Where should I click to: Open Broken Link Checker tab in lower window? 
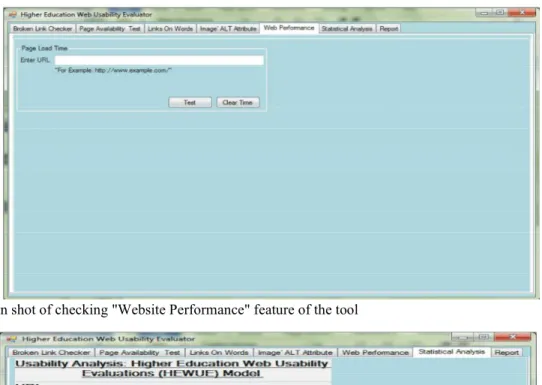(x=51, y=353)
